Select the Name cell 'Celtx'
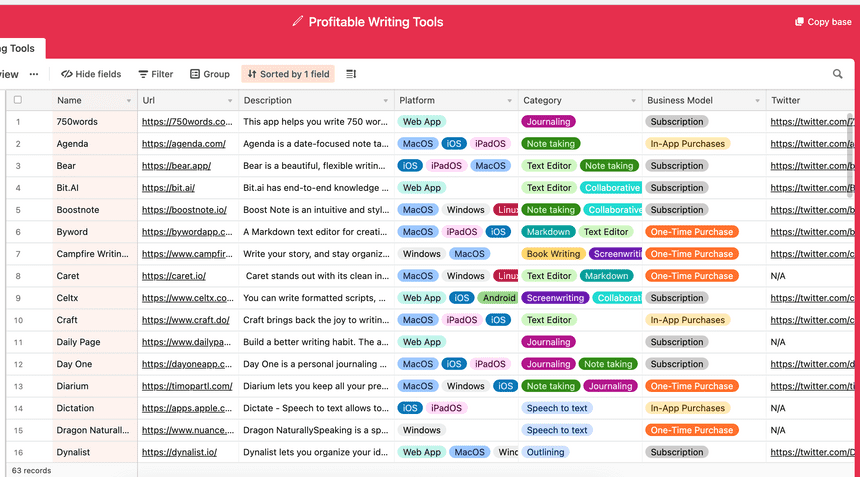Viewport: 860px width, 477px height. [94, 298]
